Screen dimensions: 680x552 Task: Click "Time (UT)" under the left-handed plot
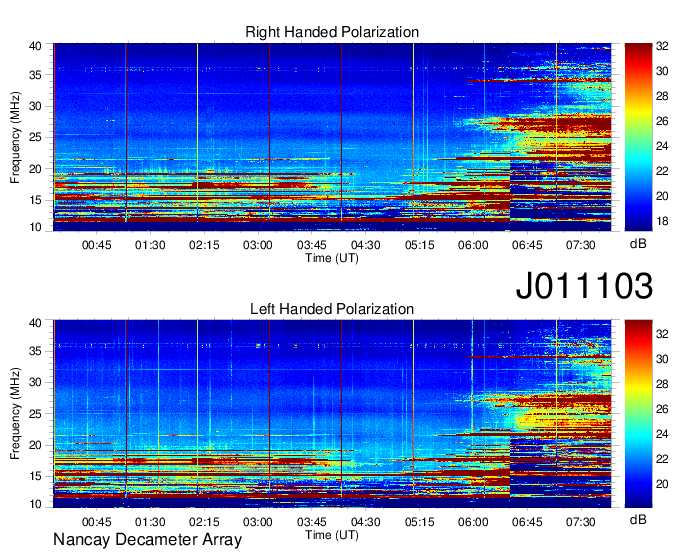pos(332,535)
